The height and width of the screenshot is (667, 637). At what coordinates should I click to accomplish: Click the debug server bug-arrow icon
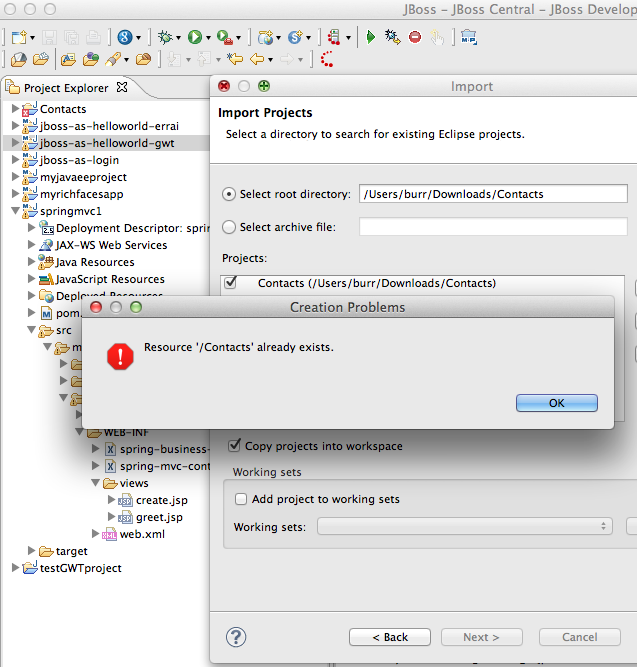pos(392,37)
